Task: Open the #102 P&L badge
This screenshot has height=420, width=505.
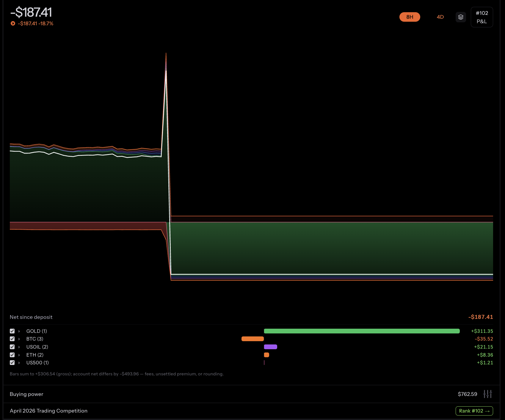Action: coord(482,17)
